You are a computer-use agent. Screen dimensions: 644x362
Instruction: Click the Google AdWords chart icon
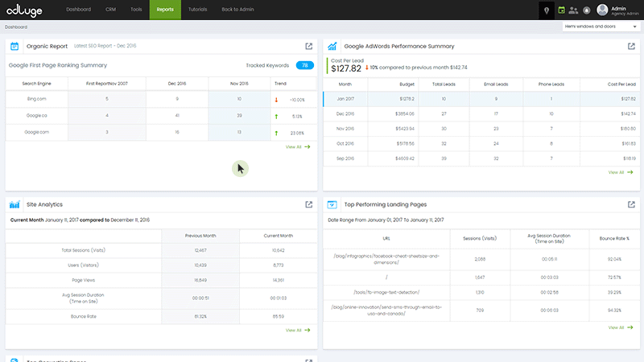click(x=332, y=46)
